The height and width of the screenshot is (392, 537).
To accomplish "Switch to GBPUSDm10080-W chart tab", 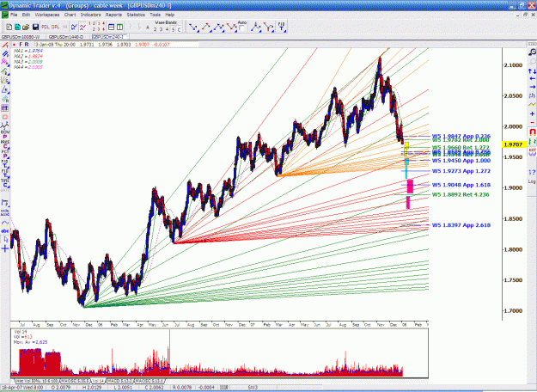I will [x=21, y=37].
